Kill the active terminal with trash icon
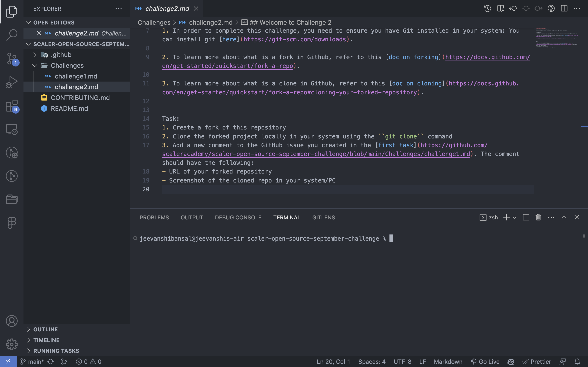Screen dimensions: 588x367 (x=538, y=217)
